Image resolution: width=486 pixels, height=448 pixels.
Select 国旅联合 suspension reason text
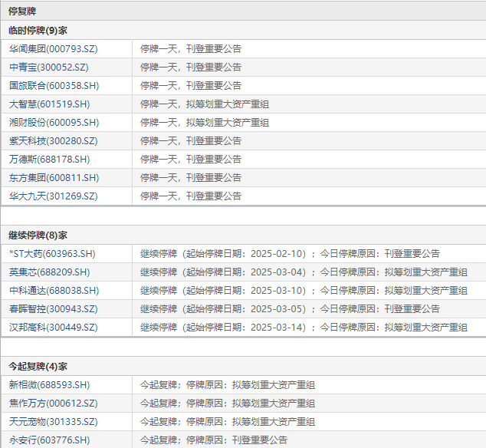pos(191,86)
